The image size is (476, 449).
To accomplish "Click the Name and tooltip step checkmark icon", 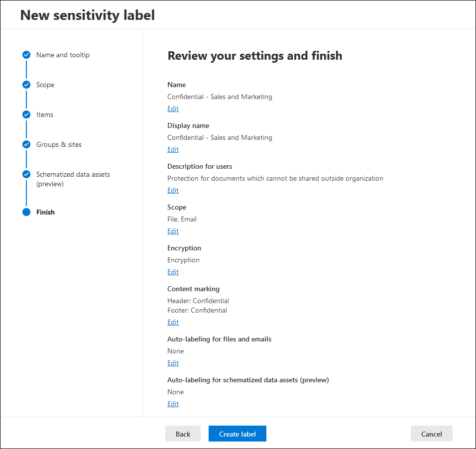I will 26,55.
